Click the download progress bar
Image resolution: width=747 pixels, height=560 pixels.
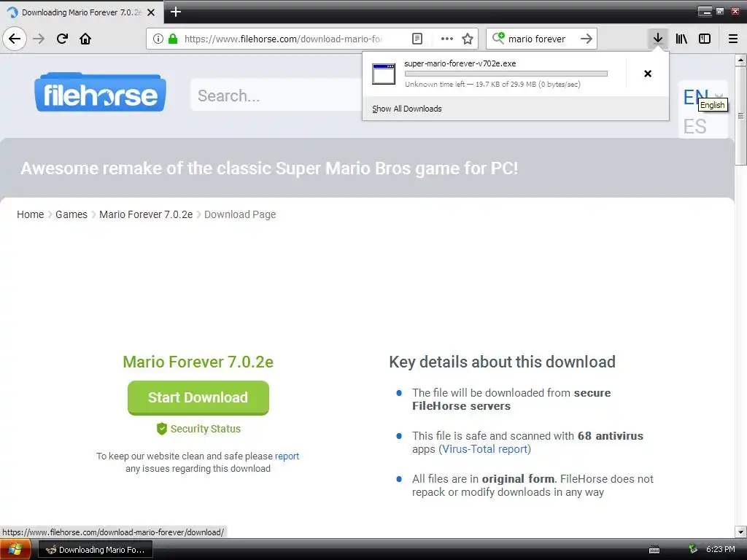[506, 74]
